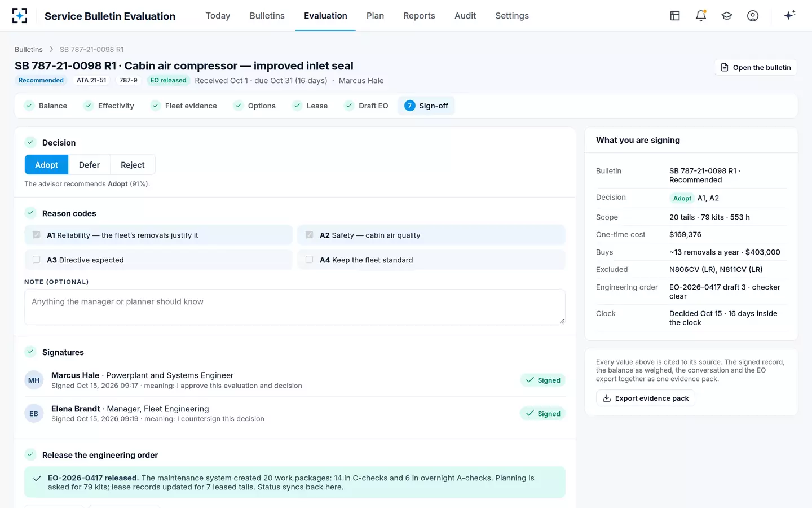Select the Adopt decision option
The height and width of the screenshot is (508, 812).
pos(46,165)
